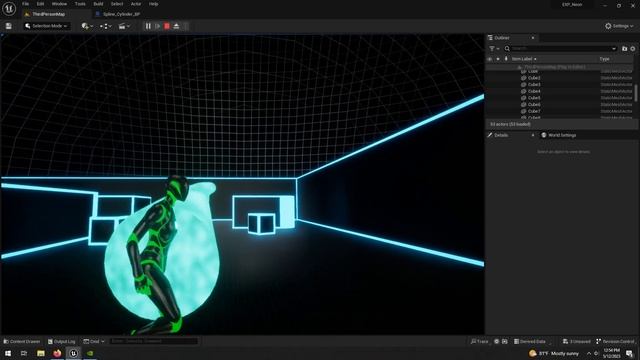Open the cinematics clapperboard dropdown
Screen dimensions: 640x360
click(x=124, y=26)
